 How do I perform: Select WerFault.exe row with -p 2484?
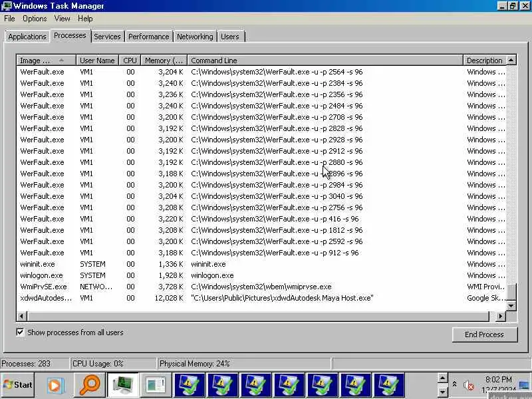tap(261, 106)
